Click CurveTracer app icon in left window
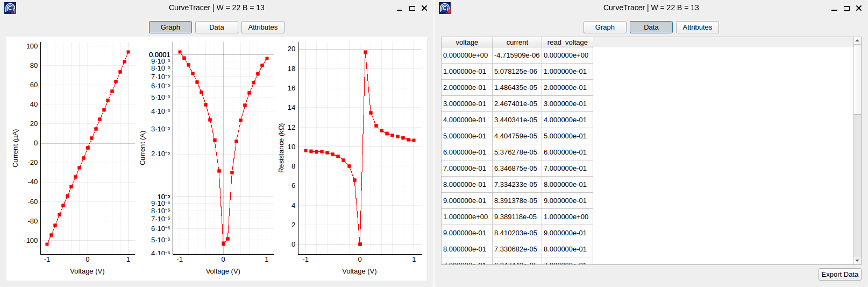This screenshot has height=287, width=868. (10, 8)
